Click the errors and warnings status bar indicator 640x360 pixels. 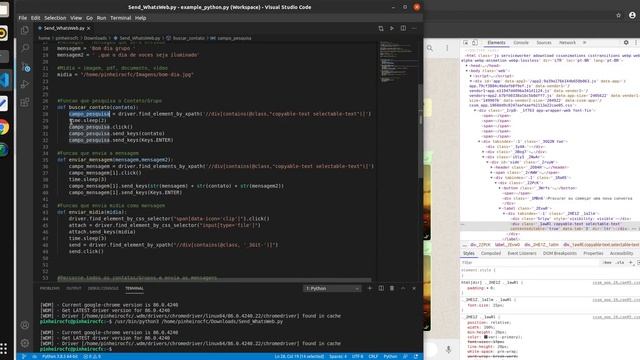click(x=92, y=356)
